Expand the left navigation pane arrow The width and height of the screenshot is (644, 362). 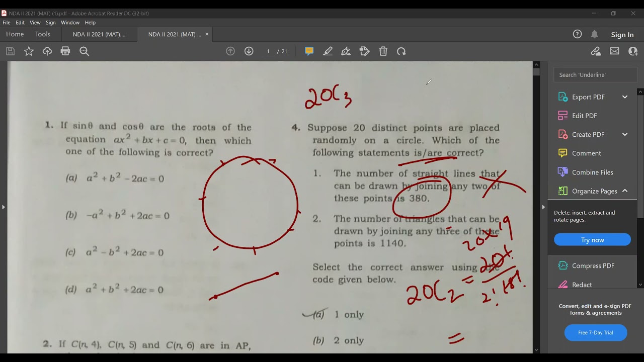3,207
